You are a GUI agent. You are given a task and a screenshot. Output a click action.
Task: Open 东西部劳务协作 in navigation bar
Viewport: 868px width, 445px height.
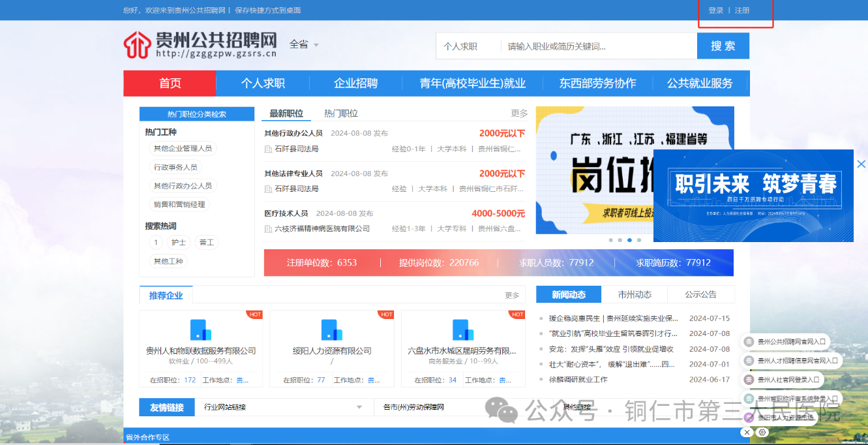597,84
